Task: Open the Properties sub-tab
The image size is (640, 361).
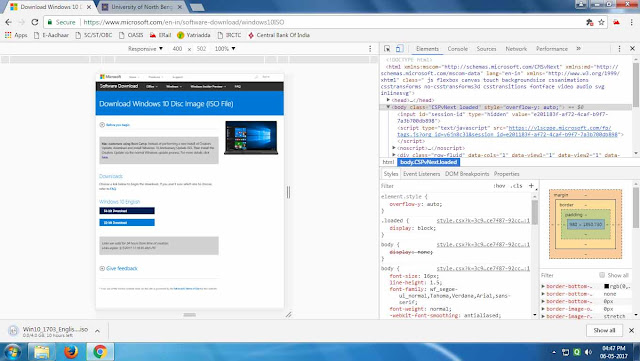Action: pos(507,174)
